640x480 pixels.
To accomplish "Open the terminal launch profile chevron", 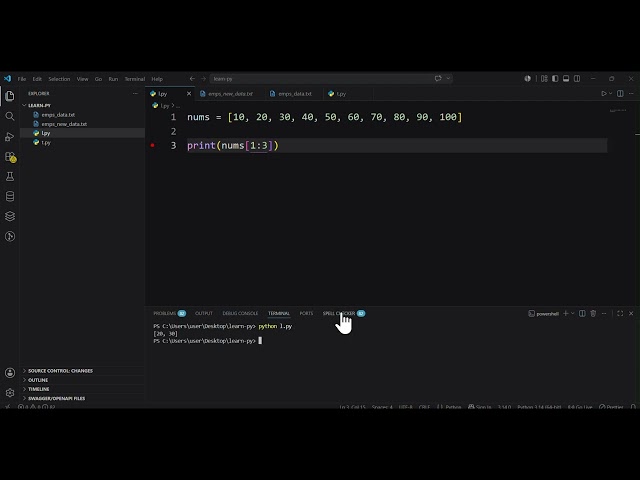I will [x=572, y=313].
